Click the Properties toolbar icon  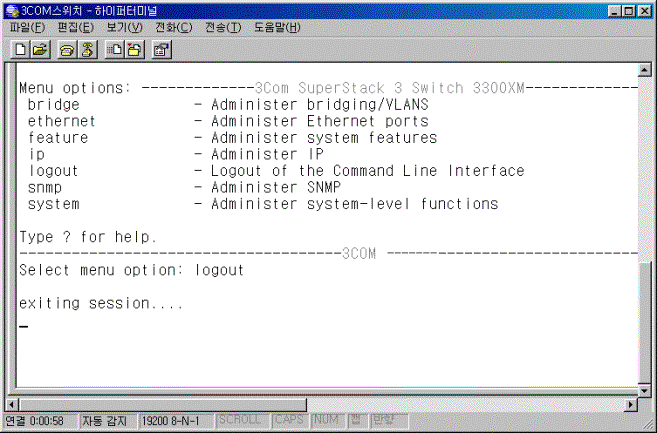[161, 50]
